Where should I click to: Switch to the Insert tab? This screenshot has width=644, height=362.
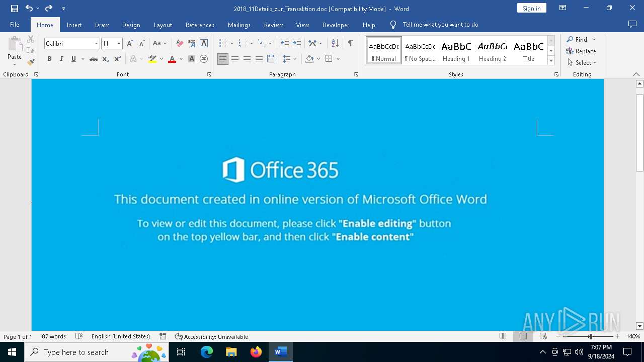coord(74,25)
